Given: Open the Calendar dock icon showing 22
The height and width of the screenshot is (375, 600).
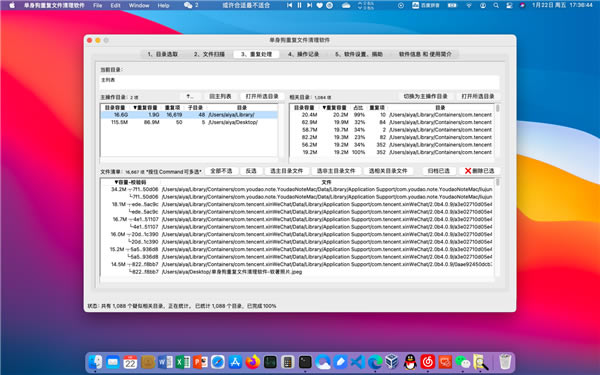Looking at the screenshot, I should point(130,362).
